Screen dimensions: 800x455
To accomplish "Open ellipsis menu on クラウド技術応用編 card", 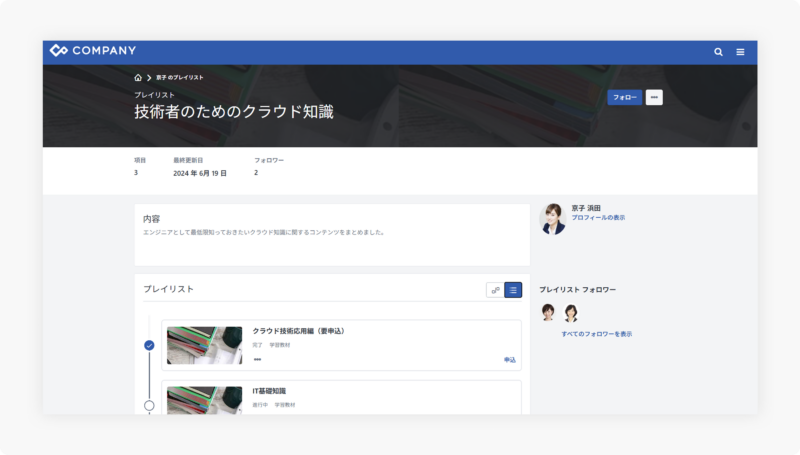I will 258,360.
